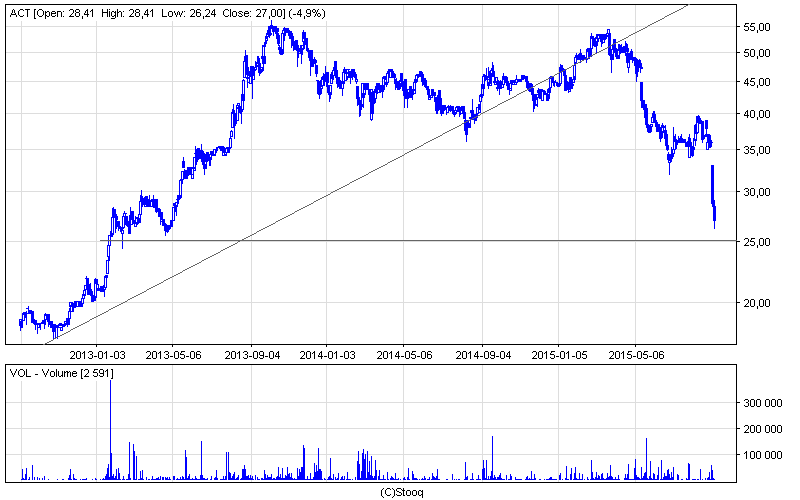This screenshot has height=500, width=800.
Task: Click the 2013-01-03 date label
Action: click(x=97, y=355)
